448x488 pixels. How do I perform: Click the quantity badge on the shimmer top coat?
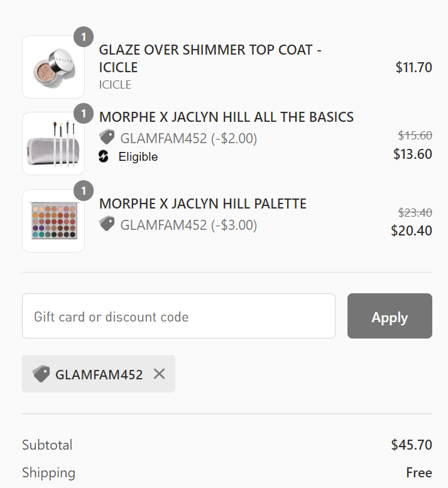tap(84, 36)
